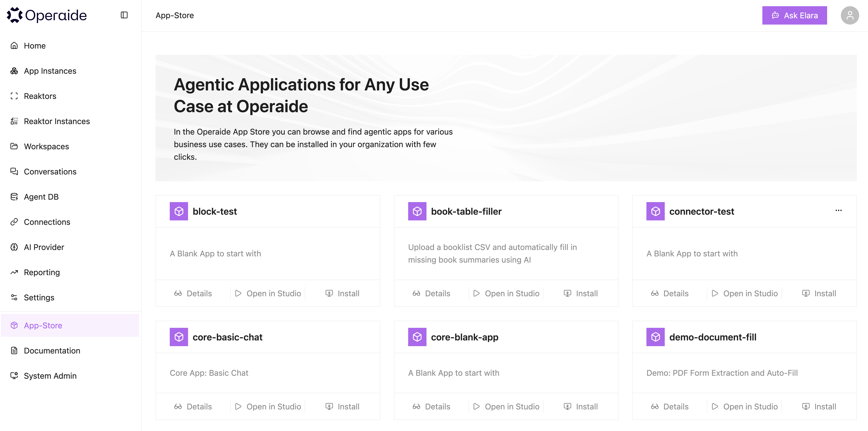Open App Instances in the sidebar
Screen dimensions: 868x431
[70, 71]
